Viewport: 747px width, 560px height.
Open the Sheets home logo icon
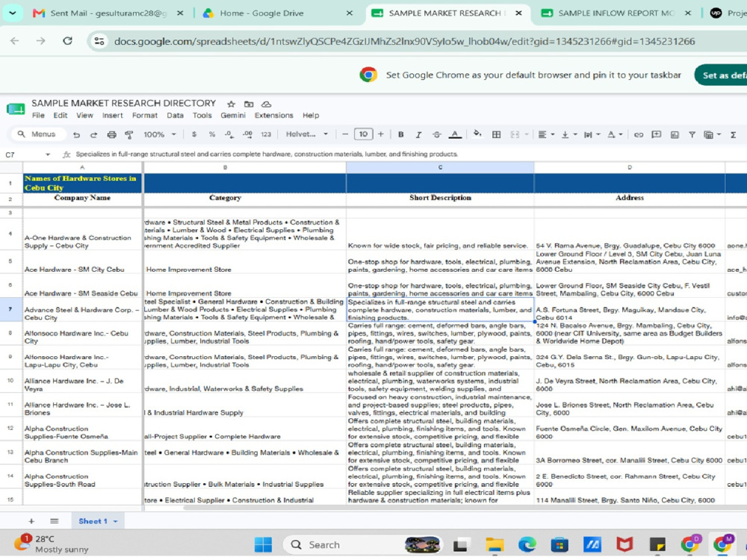click(x=16, y=109)
